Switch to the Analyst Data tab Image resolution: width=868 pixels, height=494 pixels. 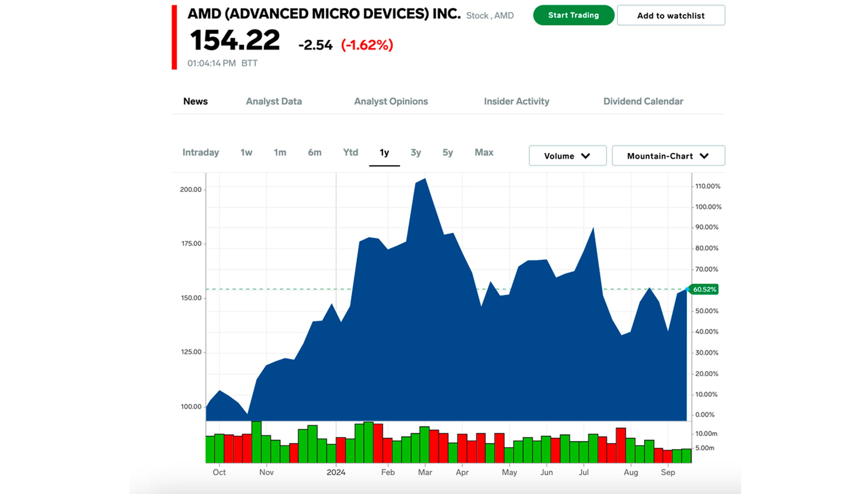point(274,101)
